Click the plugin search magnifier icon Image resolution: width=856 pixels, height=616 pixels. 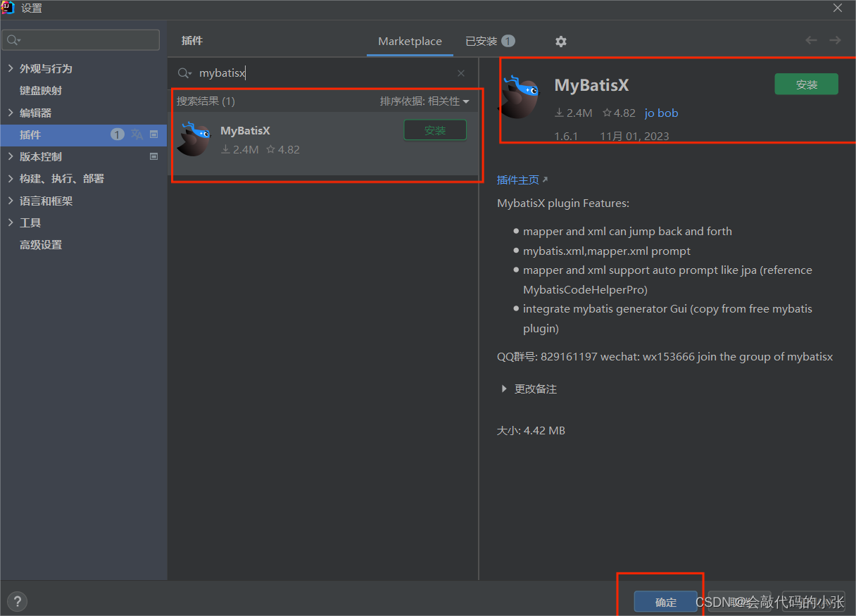[x=184, y=73]
